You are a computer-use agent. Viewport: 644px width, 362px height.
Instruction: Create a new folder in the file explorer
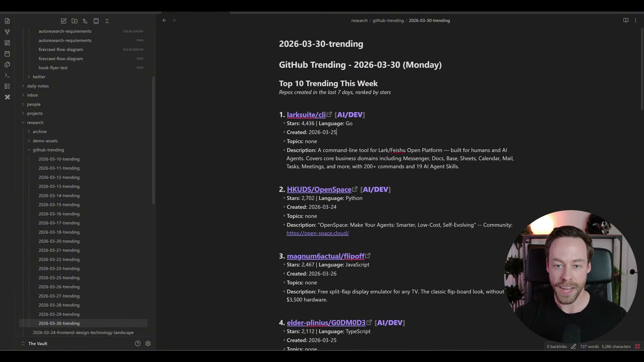(74, 21)
